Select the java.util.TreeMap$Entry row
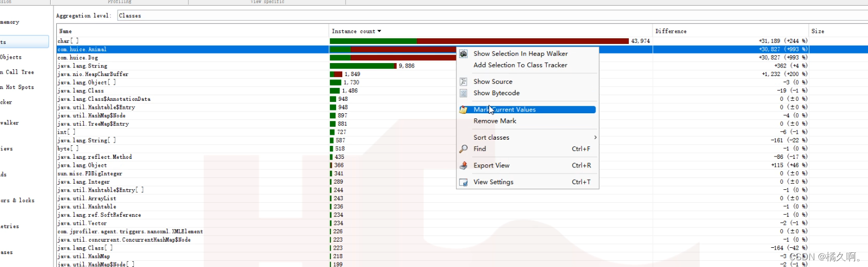The height and width of the screenshot is (267, 868). [462, 124]
